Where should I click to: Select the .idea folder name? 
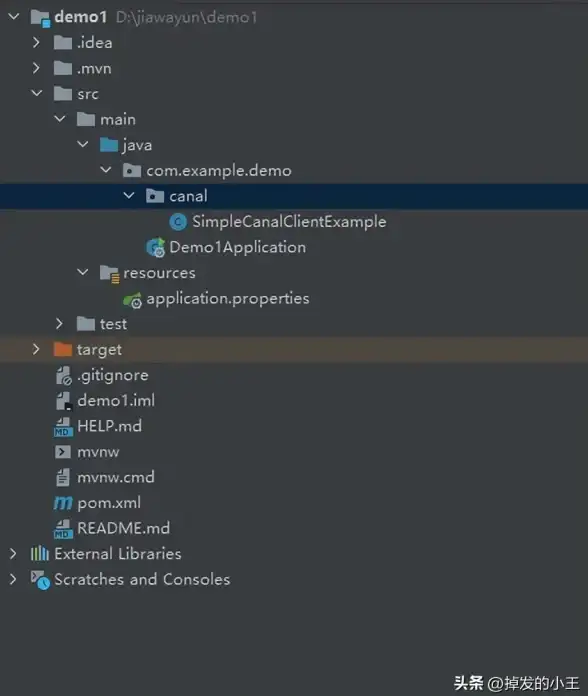tap(95, 43)
